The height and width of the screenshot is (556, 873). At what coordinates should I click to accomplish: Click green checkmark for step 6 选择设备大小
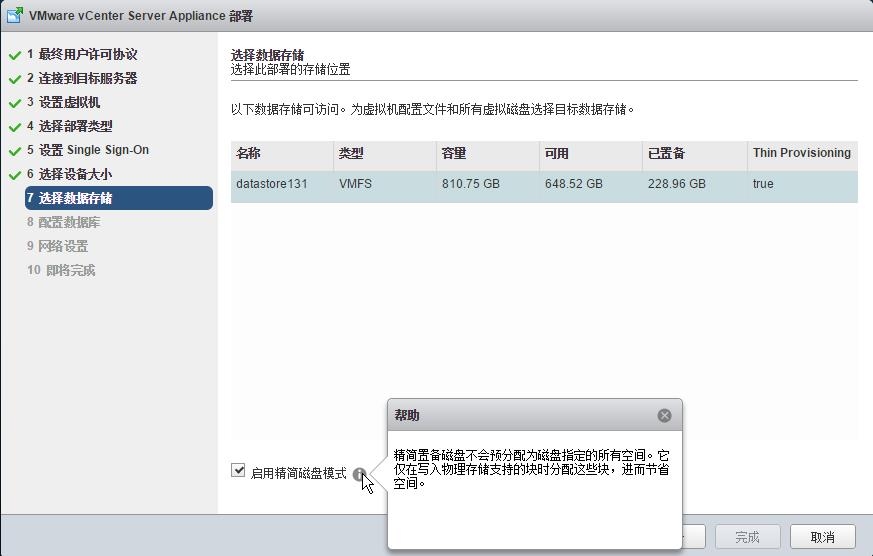(15, 175)
